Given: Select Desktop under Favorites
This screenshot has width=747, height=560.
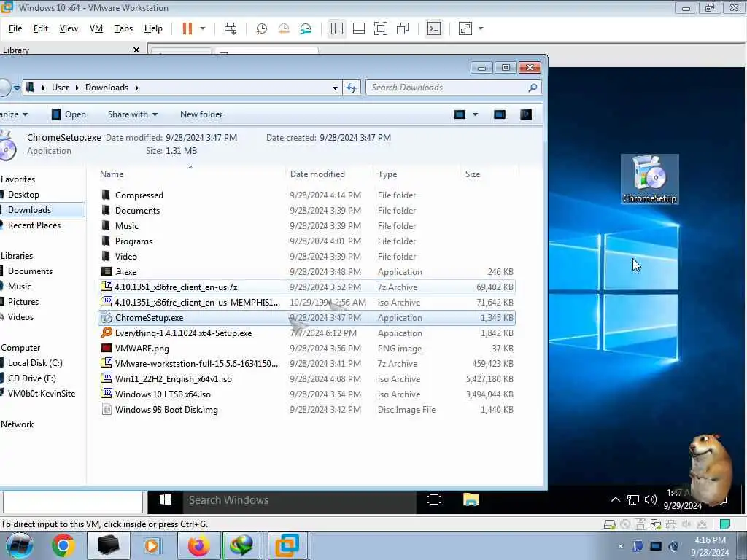Looking at the screenshot, I should click(23, 195).
